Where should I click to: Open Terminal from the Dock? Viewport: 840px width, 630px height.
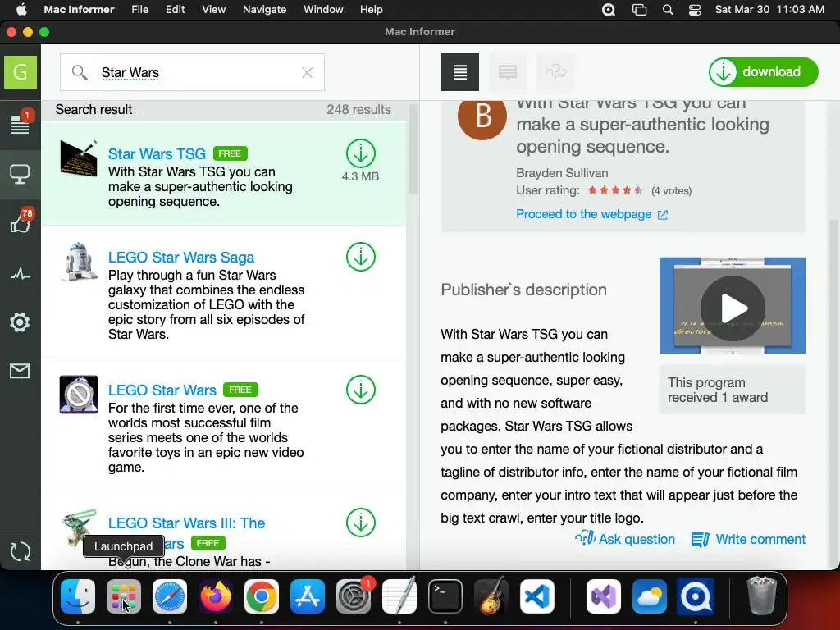445,596
